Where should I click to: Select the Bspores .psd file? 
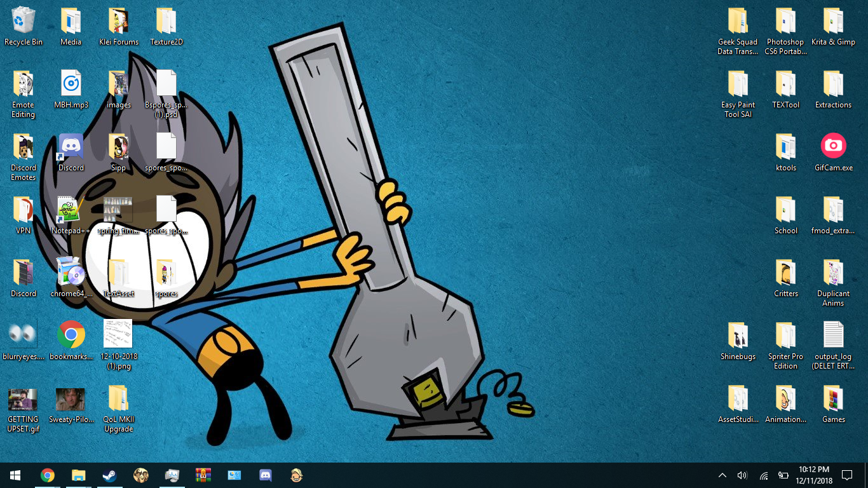pyautogui.click(x=166, y=94)
